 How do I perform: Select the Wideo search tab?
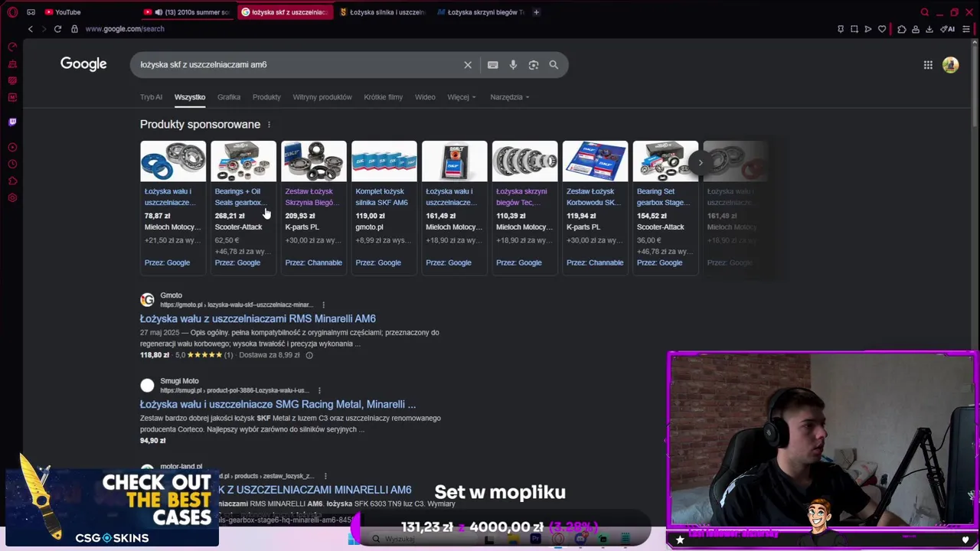pos(425,97)
